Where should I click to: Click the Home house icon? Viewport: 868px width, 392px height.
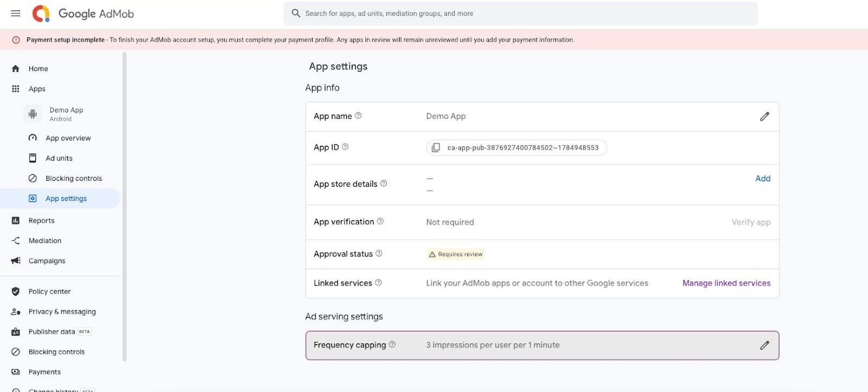point(16,68)
